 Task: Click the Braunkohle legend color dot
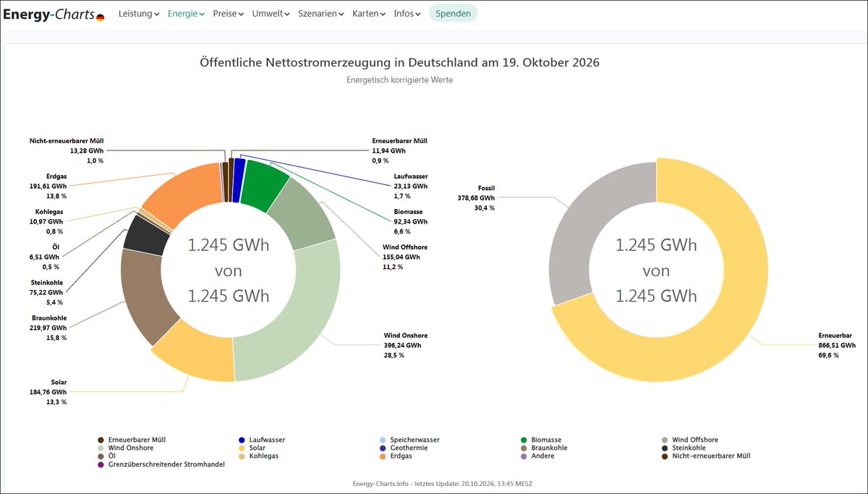coord(524,448)
